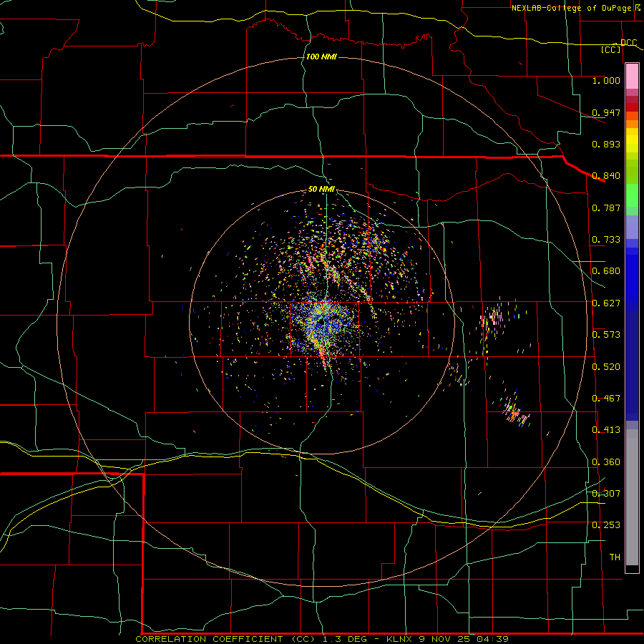Click the KLNX station identifier
This screenshot has height=644, width=644.
pyautogui.click(x=399, y=639)
